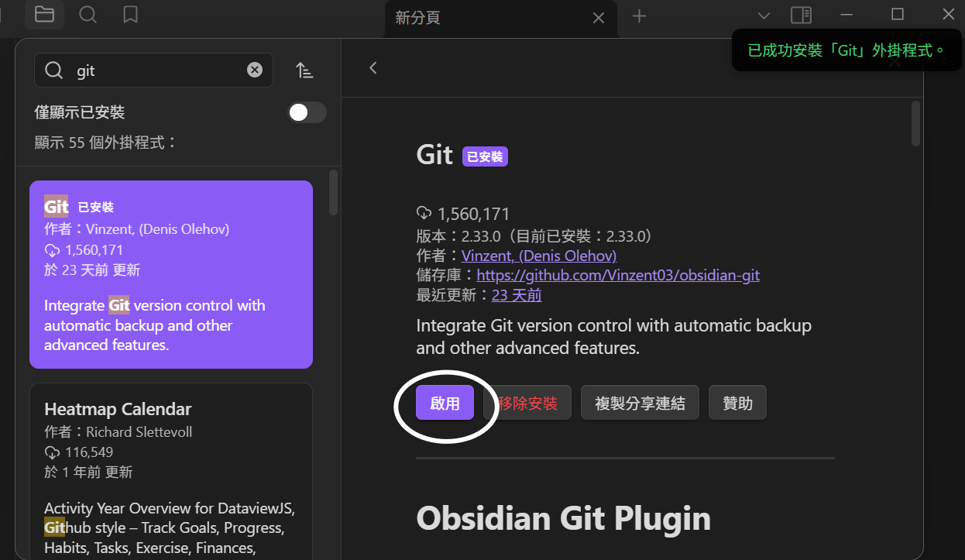965x560 pixels.
Task: Open the file explorer folder icon
Action: 44,14
